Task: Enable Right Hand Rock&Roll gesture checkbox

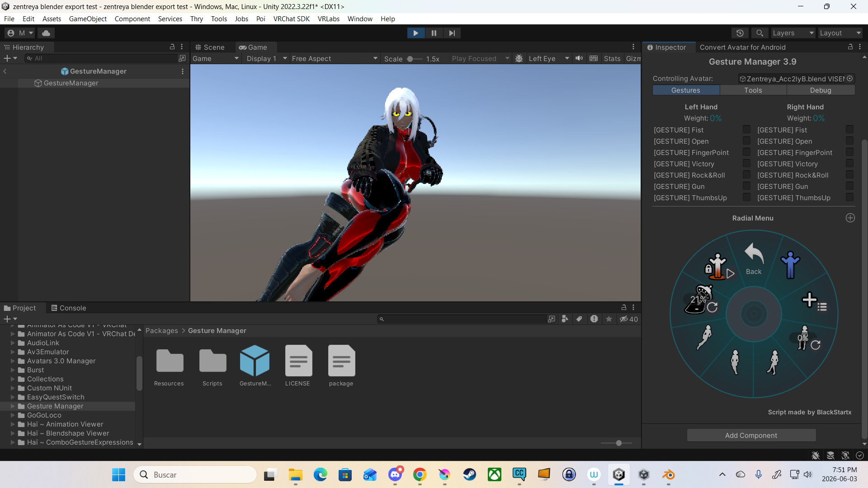Action: click(x=849, y=175)
